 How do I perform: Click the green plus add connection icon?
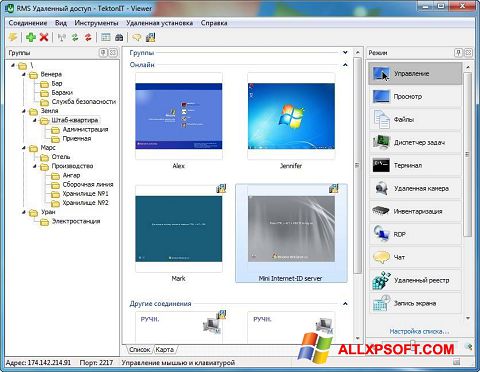point(31,37)
